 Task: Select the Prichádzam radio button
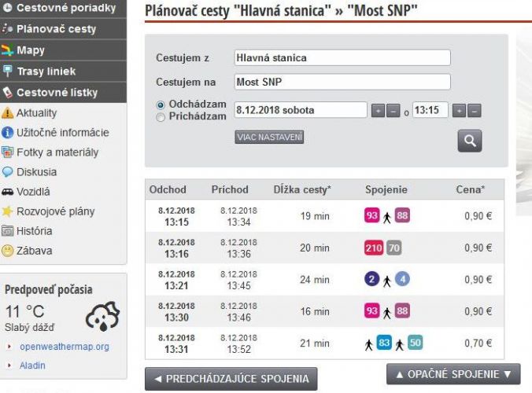[x=161, y=117]
